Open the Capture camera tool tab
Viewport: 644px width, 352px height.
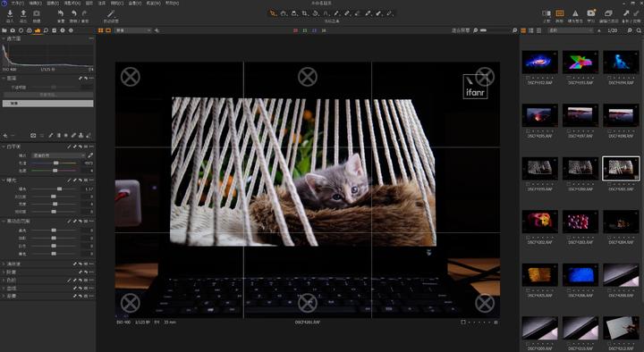pyautogui.click(x=13, y=30)
